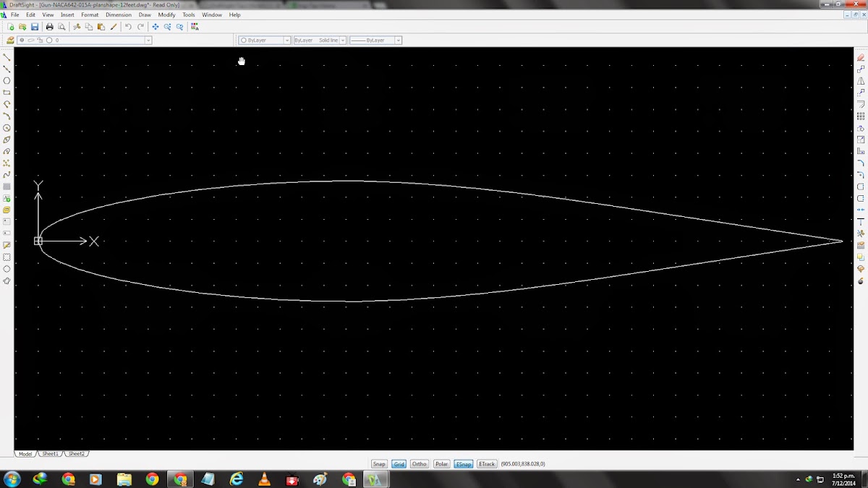Screen dimensions: 868x488
Task: Open the Windows Start button
Action: [12, 479]
